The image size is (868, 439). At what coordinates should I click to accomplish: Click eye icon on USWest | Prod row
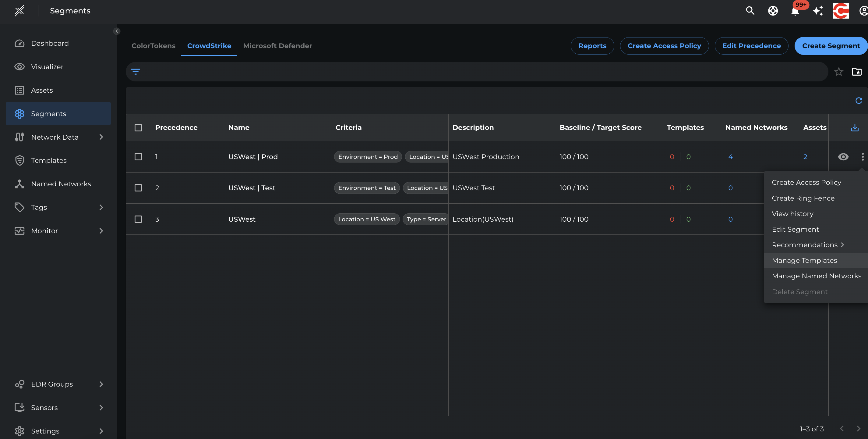(843, 157)
